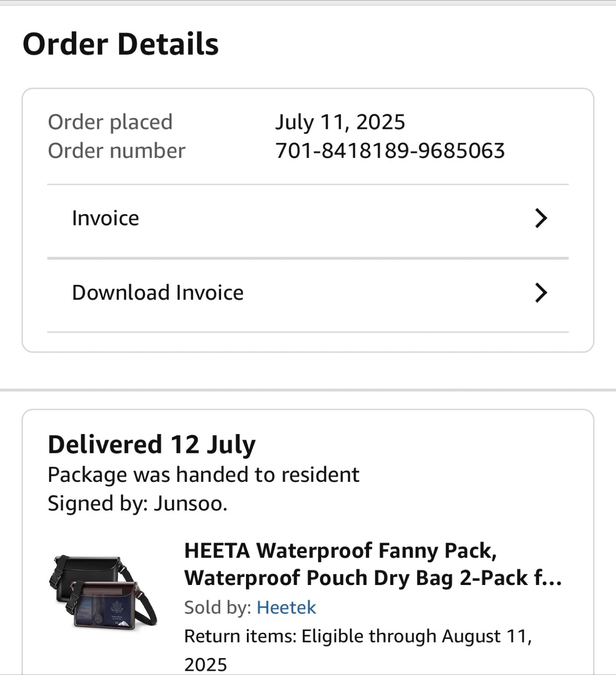Click the Order number label
This screenshot has width=616, height=675.
[x=117, y=151]
